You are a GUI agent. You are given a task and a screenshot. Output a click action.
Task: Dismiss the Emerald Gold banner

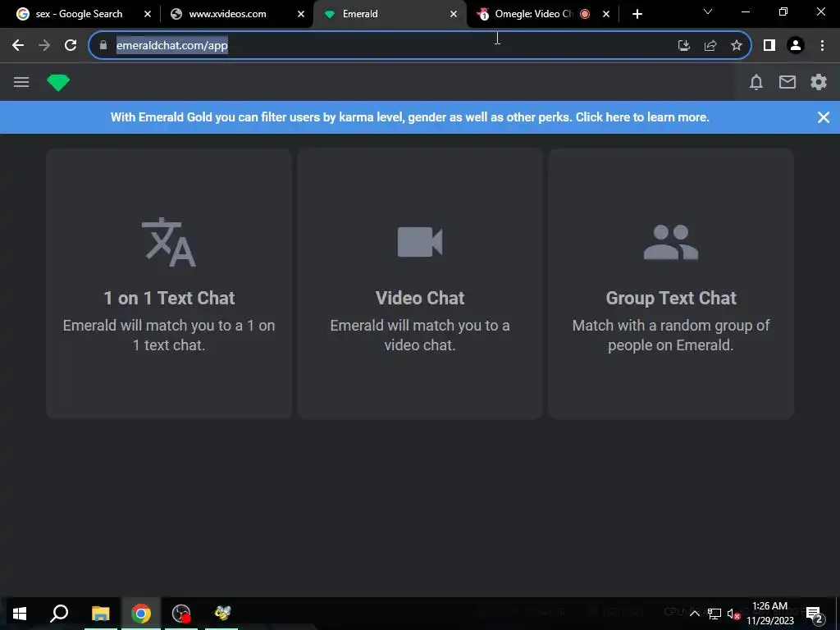[824, 117]
